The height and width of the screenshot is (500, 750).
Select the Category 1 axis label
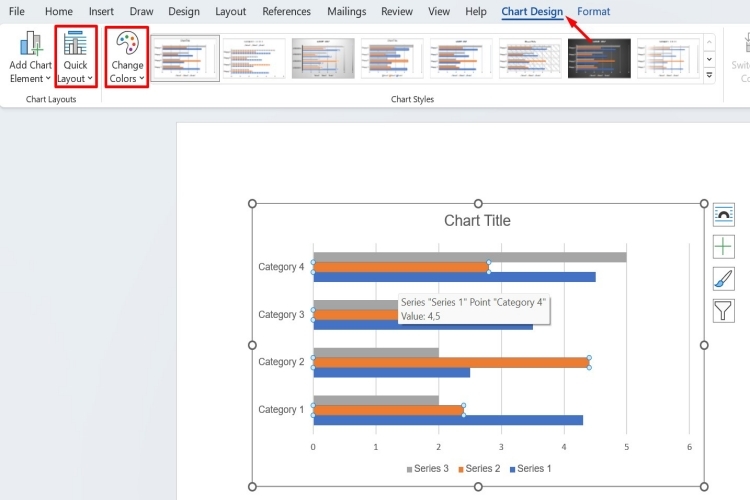tap(281, 410)
